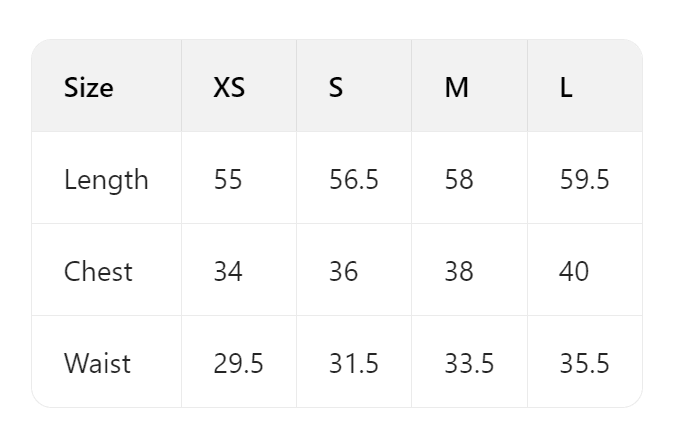Select the M length value 58
Image resolution: width=685 pixels, height=437 pixels.
(459, 180)
